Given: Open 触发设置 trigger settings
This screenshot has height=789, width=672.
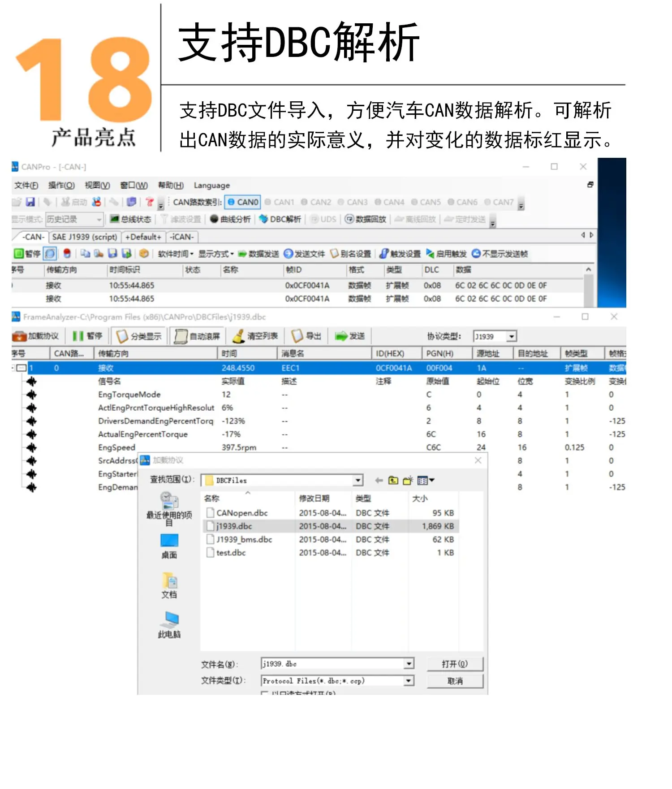Looking at the screenshot, I should [400, 254].
